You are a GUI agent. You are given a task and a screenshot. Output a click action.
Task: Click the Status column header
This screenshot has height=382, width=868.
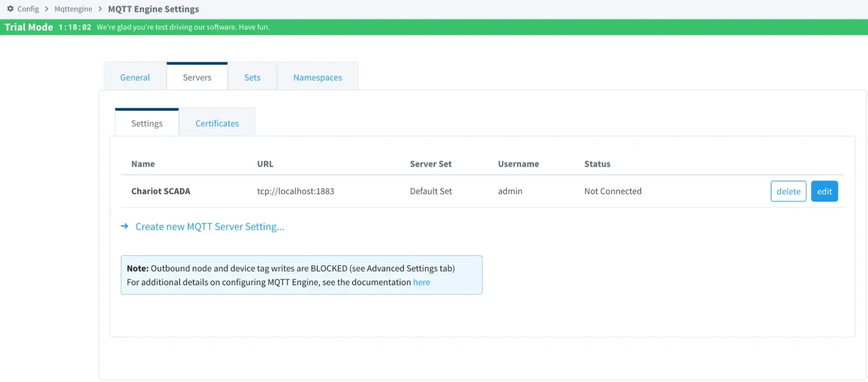[x=597, y=164]
